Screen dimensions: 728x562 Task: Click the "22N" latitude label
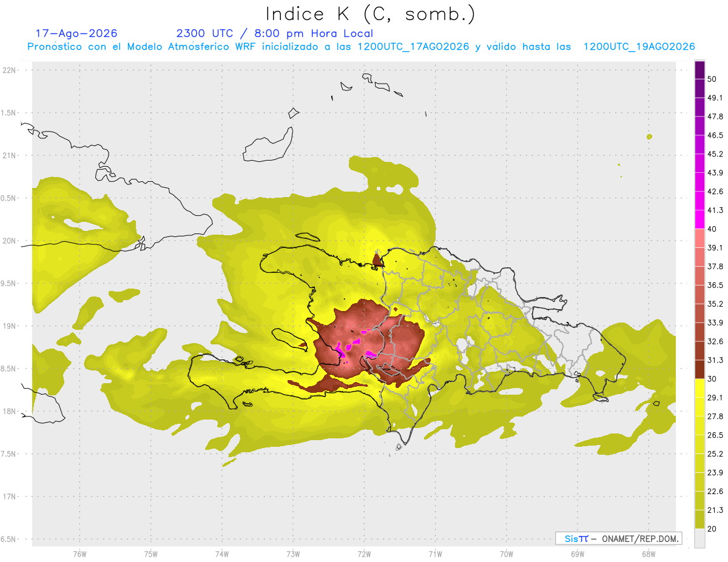coord(8,70)
